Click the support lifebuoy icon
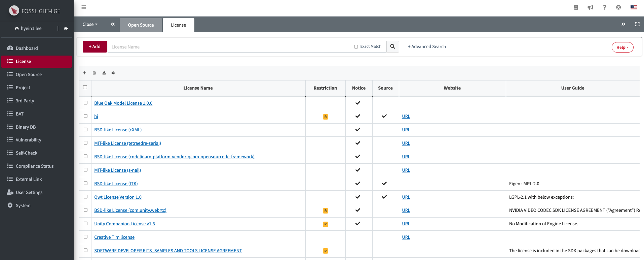This screenshot has width=644, height=260. pos(618,7)
